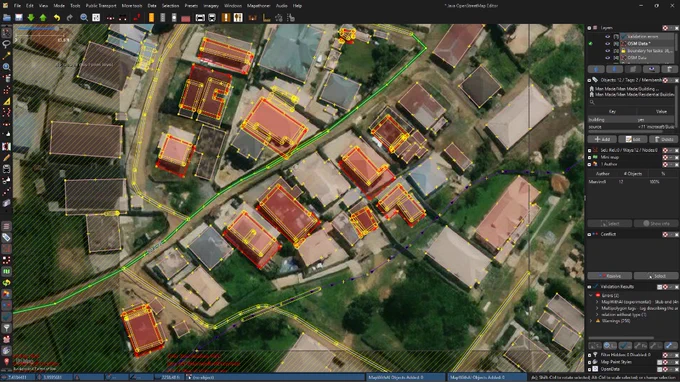680x382 pixels.
Task: Open the More tools menu
Action: click(x=132, y=6)
